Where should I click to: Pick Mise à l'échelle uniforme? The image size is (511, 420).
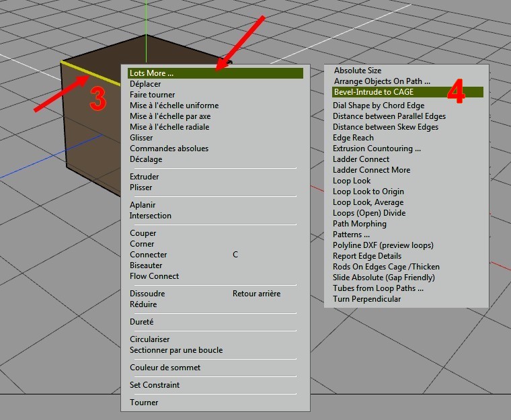174,106
